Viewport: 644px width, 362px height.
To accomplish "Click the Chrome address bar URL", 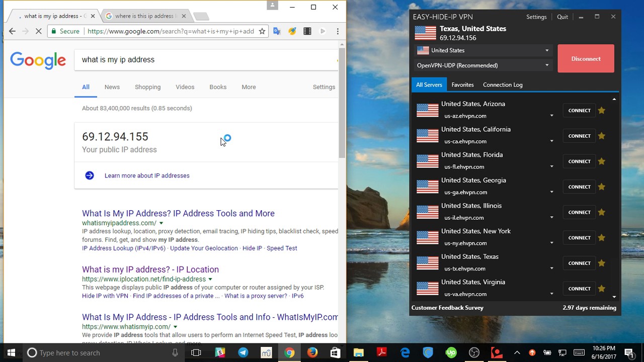I will pyautogui.click(x=171, y=31).
